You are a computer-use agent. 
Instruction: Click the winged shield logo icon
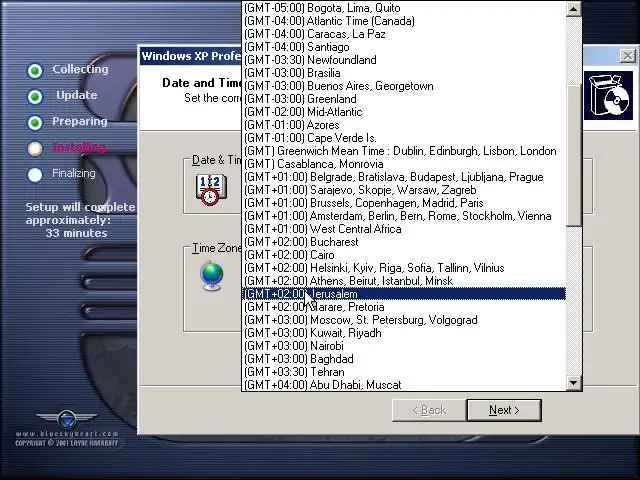(67, 419)
